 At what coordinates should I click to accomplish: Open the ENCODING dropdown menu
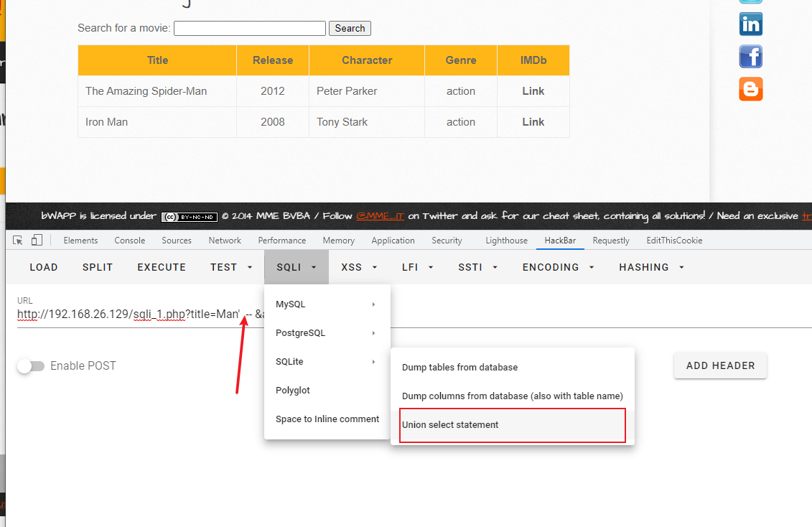click(x=559, y=267)
